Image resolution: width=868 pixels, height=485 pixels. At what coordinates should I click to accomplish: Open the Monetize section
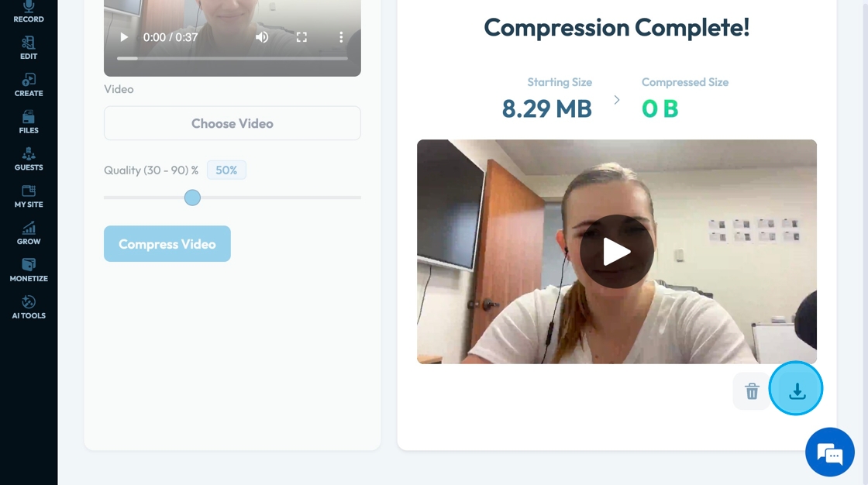pyautogui.click(x=28, y=270)
